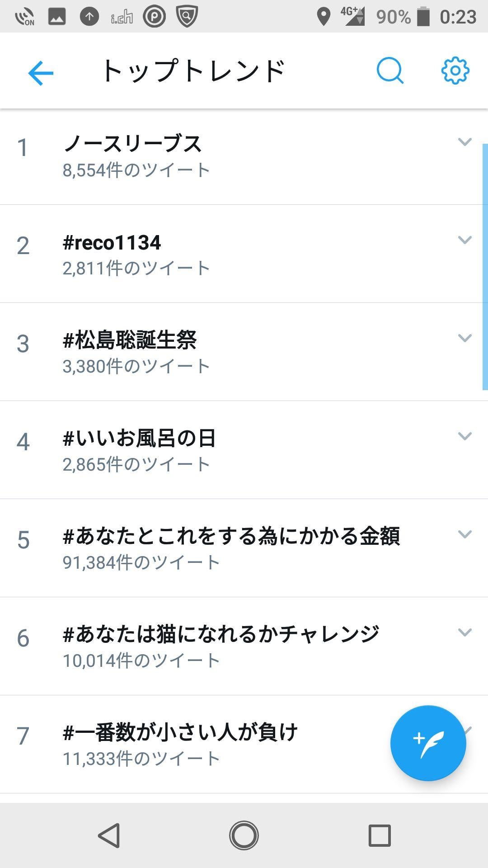
Task: Expand options chevron for ノースリーブス
Action: click(465, 142)
